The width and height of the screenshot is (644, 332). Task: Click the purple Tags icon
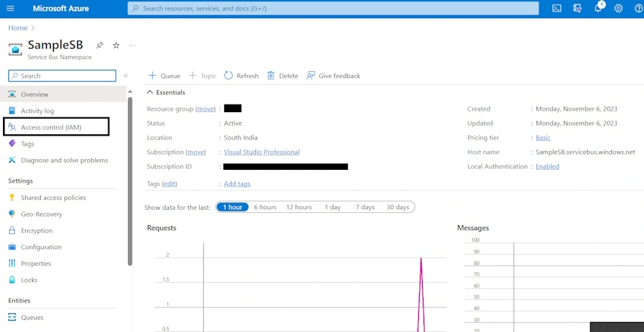click(12, 143)
